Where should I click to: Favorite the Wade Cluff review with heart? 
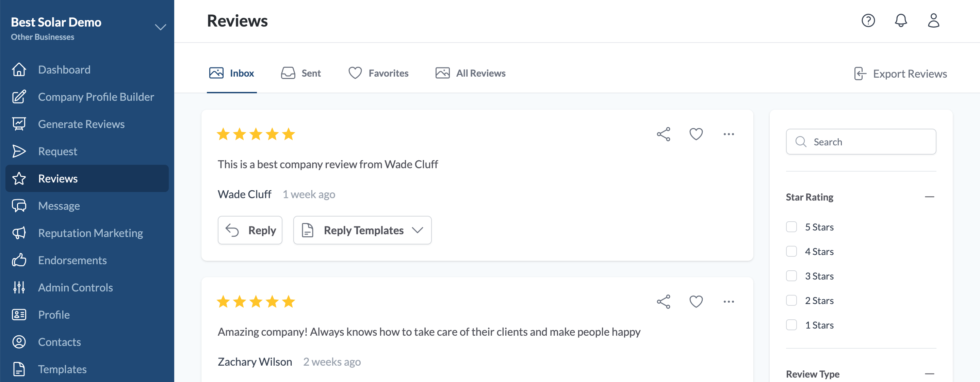pyautogui.click(x=696, y=134)
